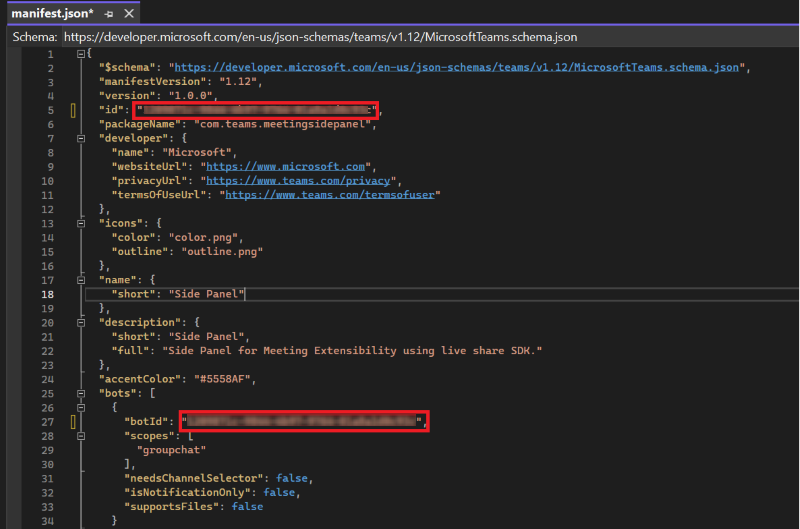Collapse the bot object on line 26
Screen dimensions: 800x529
(81, 408)
